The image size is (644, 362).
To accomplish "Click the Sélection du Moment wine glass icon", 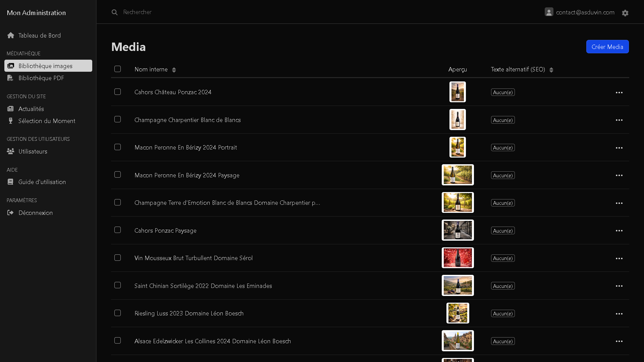I will tap(10, 121).
